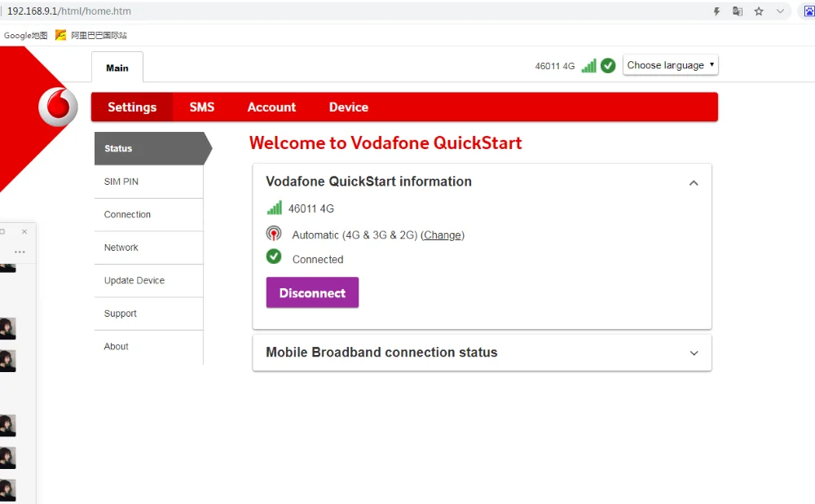Expand Mobile Broadband connection status panel

tap(694, 353)
